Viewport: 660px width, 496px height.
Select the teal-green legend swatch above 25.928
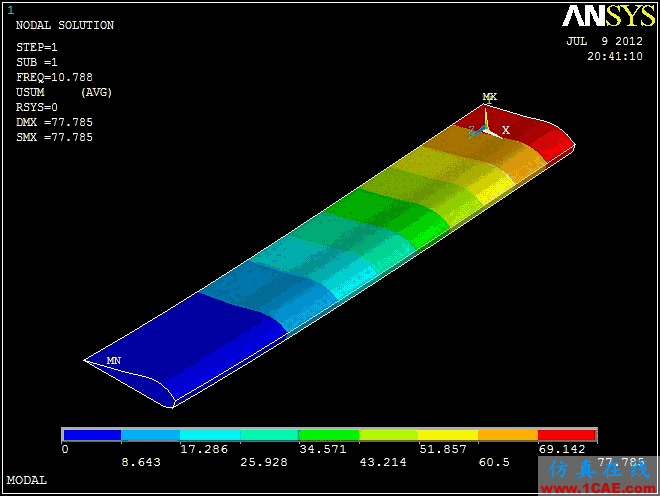point(269,435)
